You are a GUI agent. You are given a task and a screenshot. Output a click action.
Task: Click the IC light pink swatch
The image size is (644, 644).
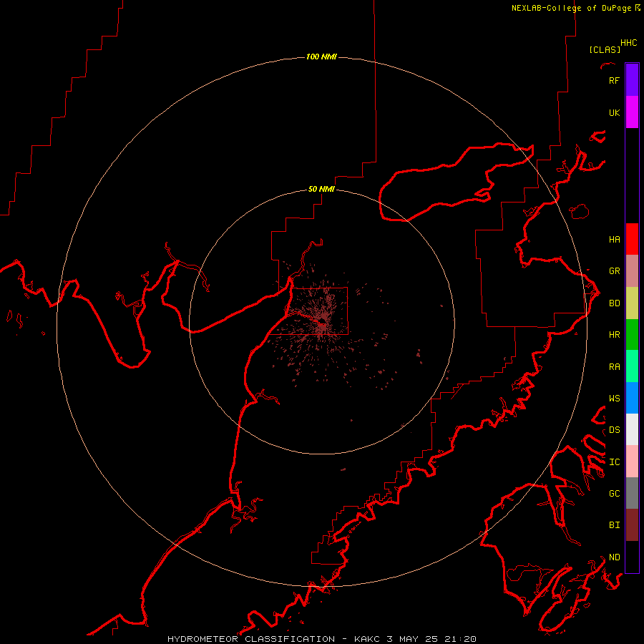(632, 462)
